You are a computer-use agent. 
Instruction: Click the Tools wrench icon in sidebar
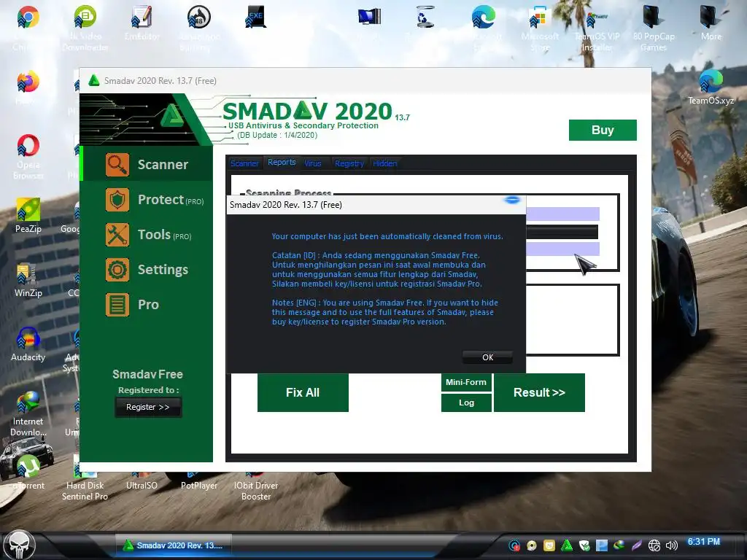[x=117, y=235]
